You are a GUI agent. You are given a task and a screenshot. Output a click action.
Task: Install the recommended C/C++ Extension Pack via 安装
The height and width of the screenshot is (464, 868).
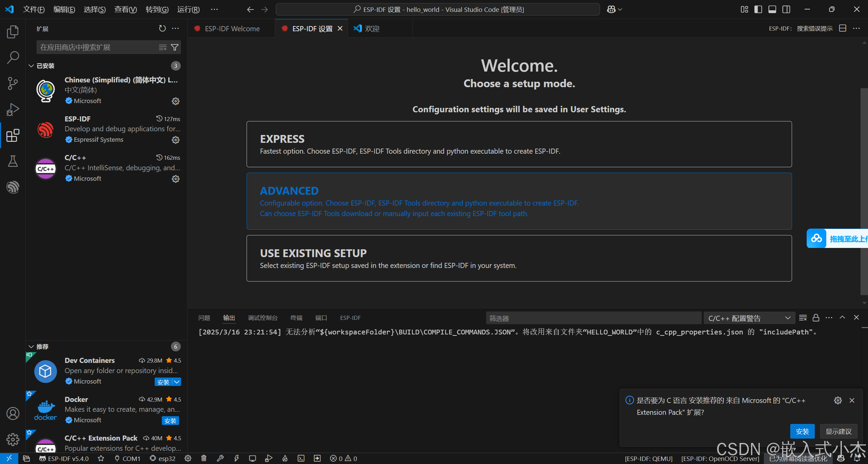[x=803, y=431]
